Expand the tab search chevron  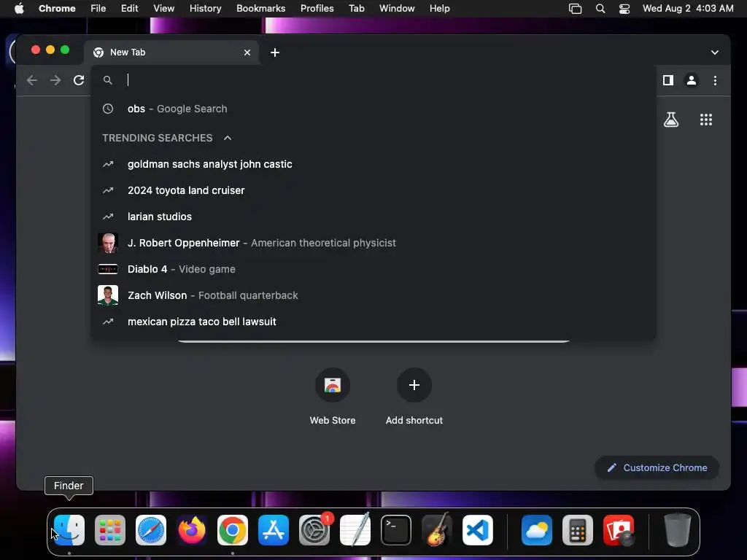coord(715,52)
